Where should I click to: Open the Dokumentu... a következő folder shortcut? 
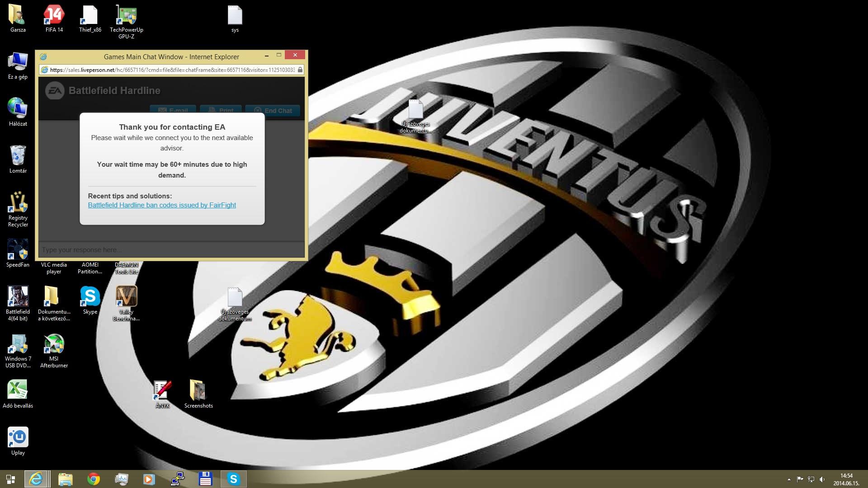(54, 303)
